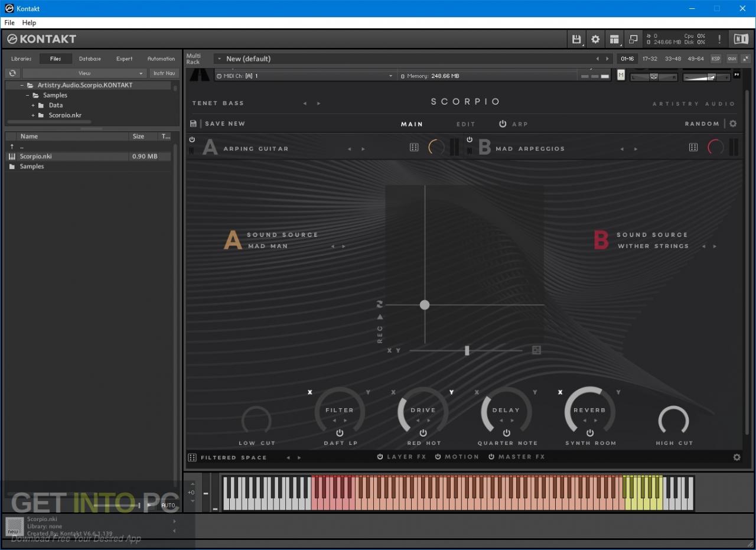Click the REC triangle arrow icon
Screen dimensions: 756x550
pyautogui.click(x=380, y=317)
